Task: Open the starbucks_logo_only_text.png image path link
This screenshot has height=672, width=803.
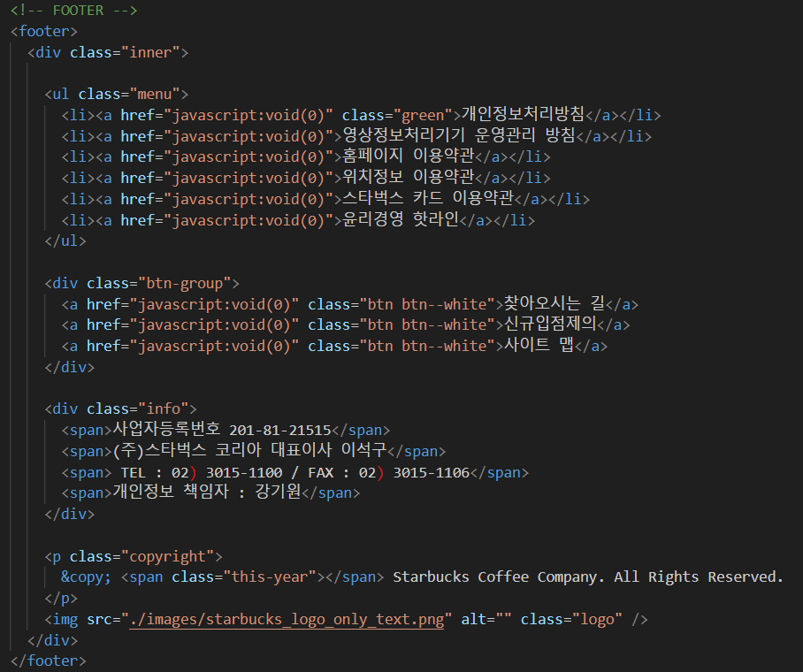Action: pyautogui.click(x=287, y=620)
